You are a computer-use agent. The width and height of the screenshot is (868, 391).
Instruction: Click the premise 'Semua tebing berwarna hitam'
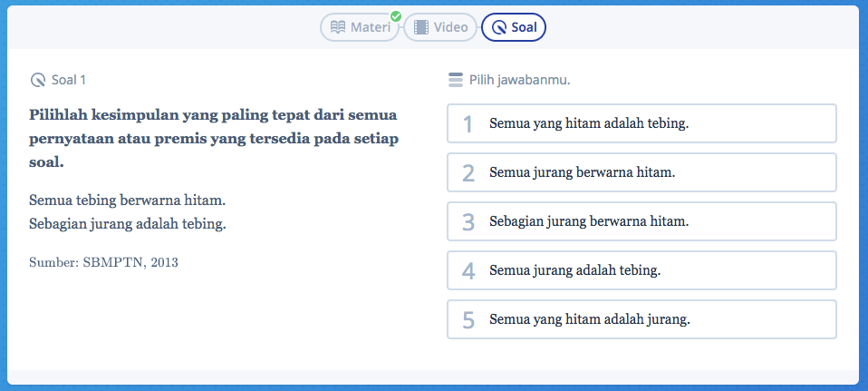127,200
